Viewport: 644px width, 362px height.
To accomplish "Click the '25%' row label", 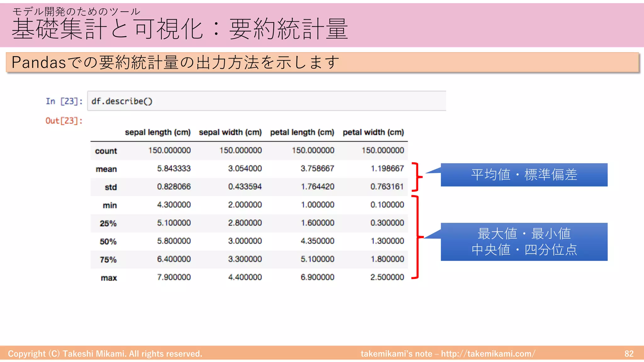I will [x=108, y=223].
